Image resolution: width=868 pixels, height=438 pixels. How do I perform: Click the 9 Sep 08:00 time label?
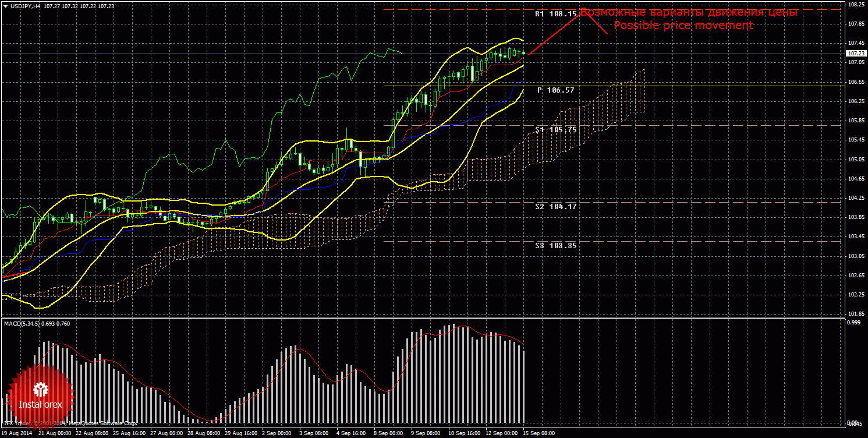pos(426,433)
